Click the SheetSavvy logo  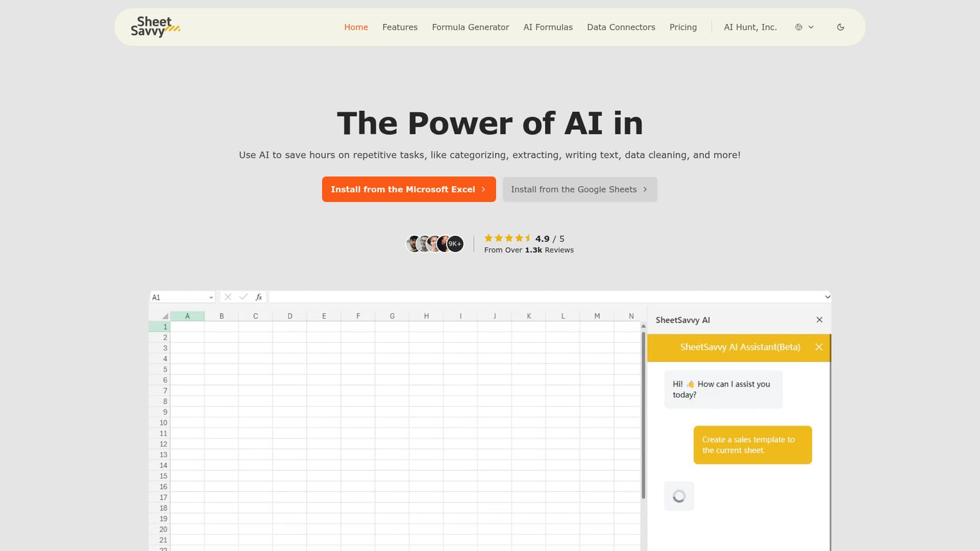point(155,27)
